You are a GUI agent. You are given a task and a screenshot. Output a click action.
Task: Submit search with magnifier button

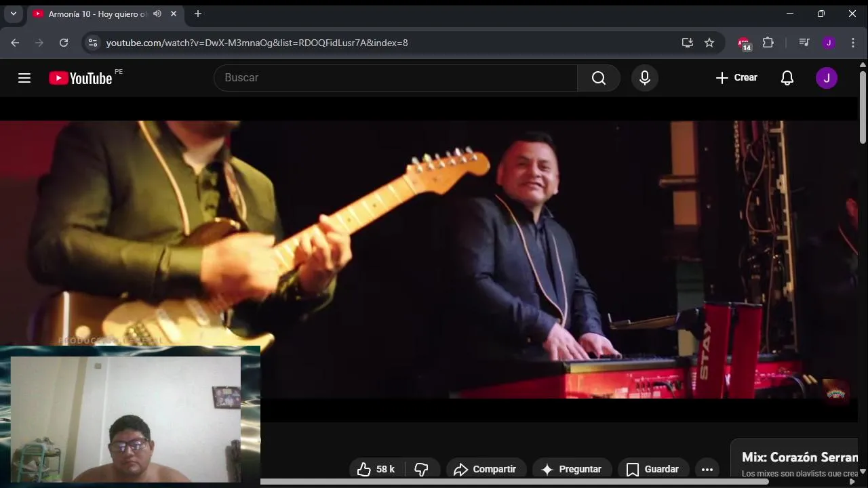[599, 78]
